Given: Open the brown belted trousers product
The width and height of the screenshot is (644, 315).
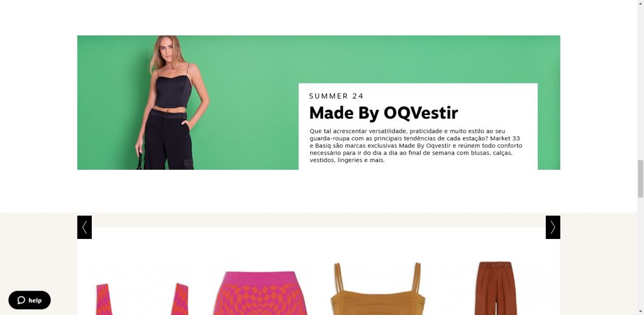Looking at the screenshot, I should tap(496, 289).
